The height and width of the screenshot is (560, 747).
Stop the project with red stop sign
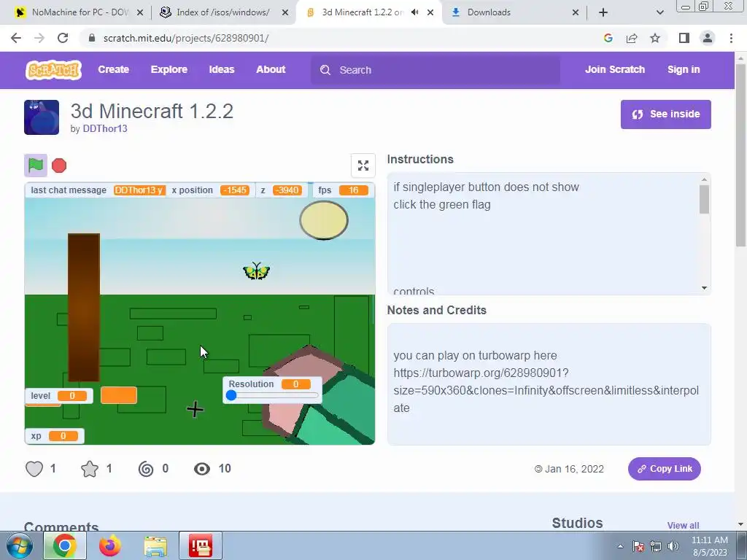click(x=59, y=166)
